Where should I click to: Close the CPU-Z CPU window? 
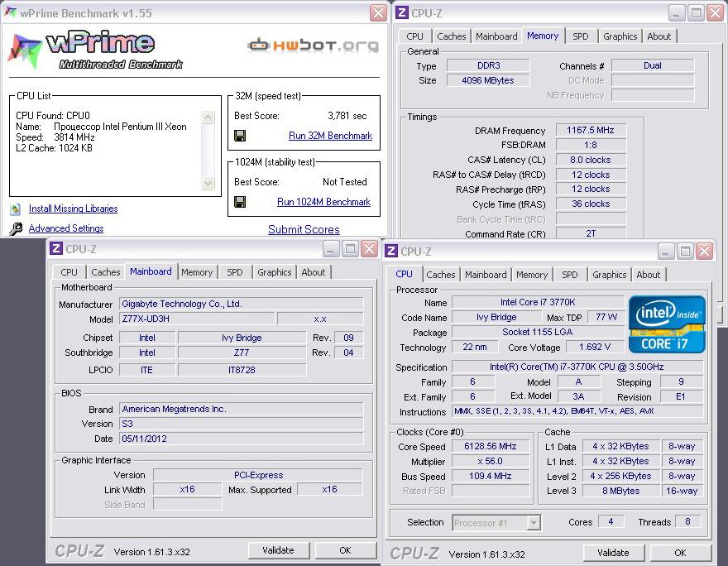[704, 252]
